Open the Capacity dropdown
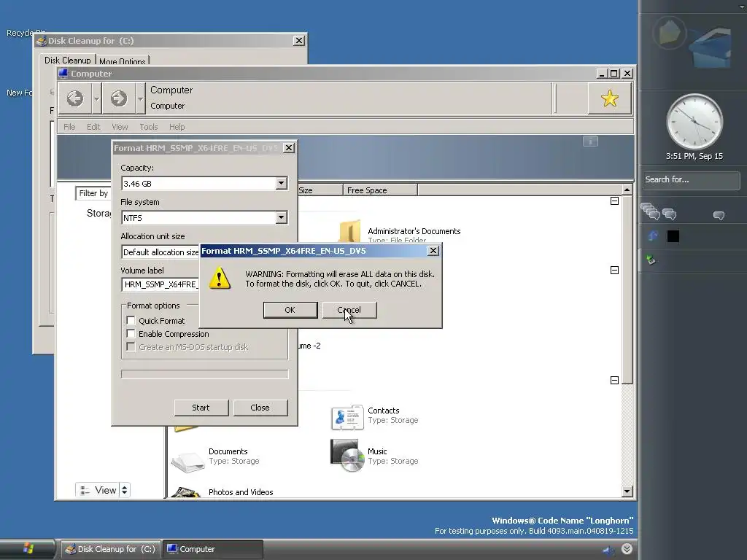 pyautogui.click(x=281, y=183)
